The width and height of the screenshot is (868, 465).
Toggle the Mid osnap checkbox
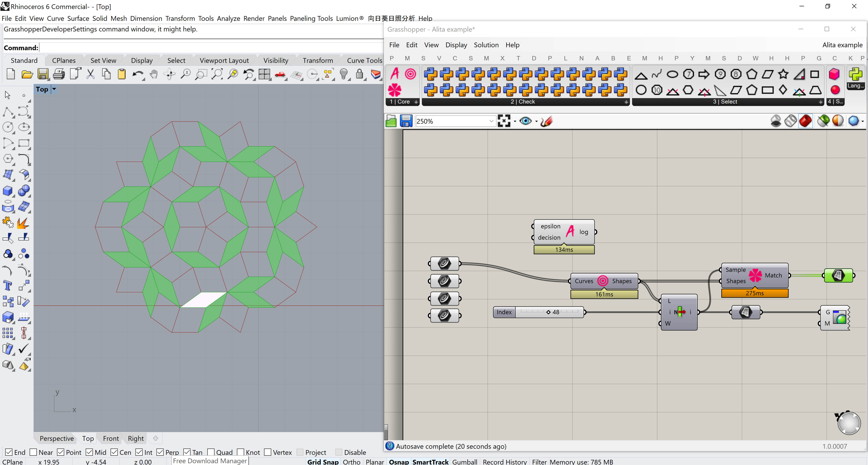pyautogui.click(x=89, y=452)
